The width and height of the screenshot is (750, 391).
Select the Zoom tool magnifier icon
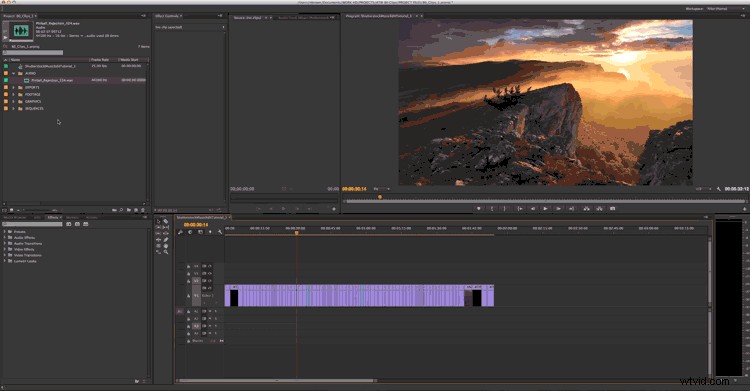[x=166, y=252]
